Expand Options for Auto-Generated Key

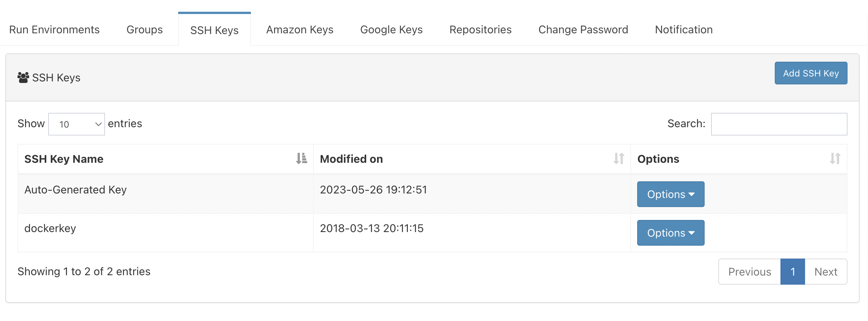coord(671,194)
